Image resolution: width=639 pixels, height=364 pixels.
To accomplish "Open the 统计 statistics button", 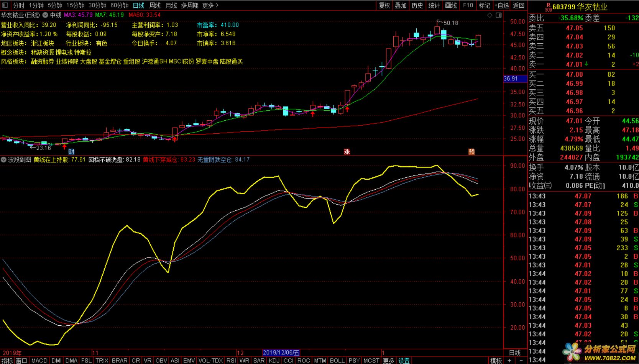I will (x=434, y=5).
